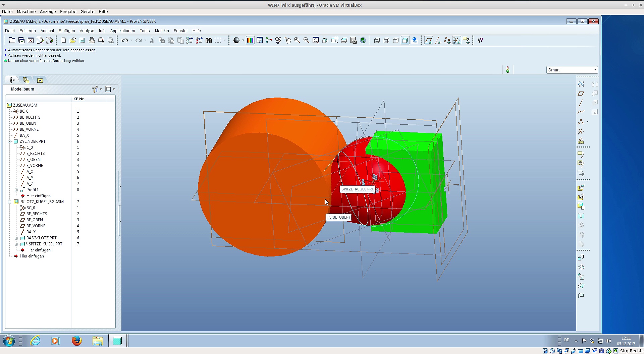Click the binoculars Find icon

[x=208, y=41]
